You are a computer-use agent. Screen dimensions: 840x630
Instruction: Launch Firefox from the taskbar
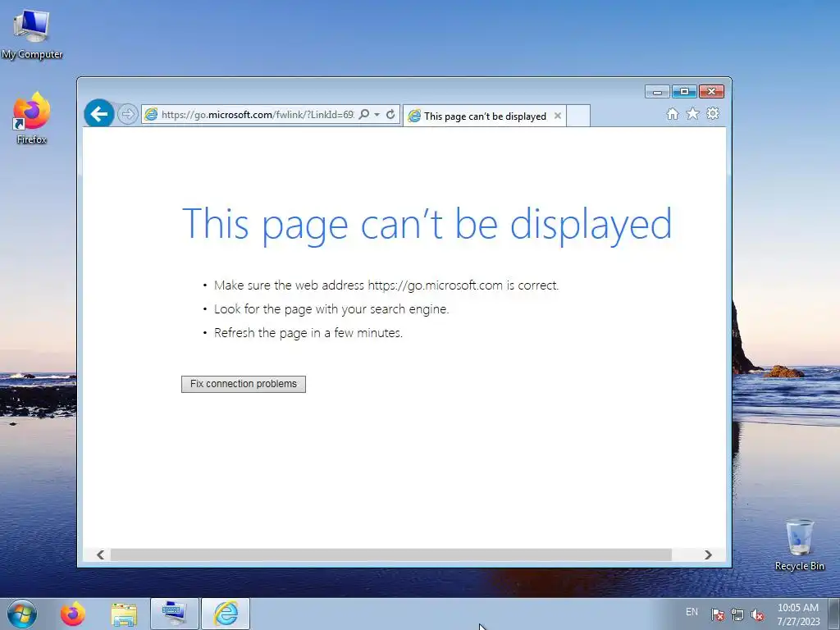point(73,614)
